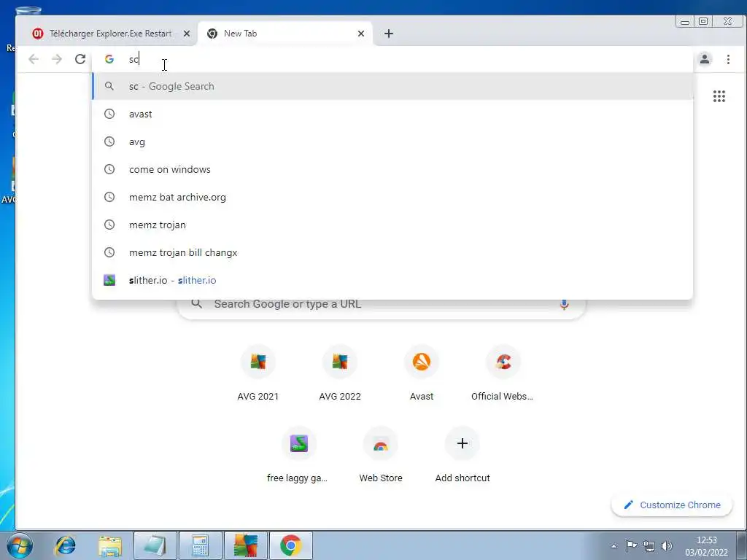Click the browser back arrow
The height and width of the screenshot is (560, 747).
pyautogui.click(x=34, y=59)
